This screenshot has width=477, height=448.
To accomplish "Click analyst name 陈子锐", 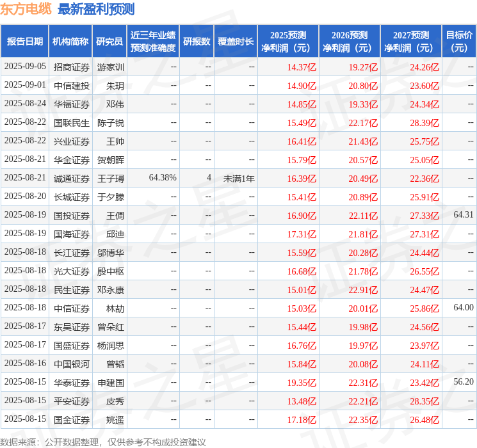I will pos(111,123).
